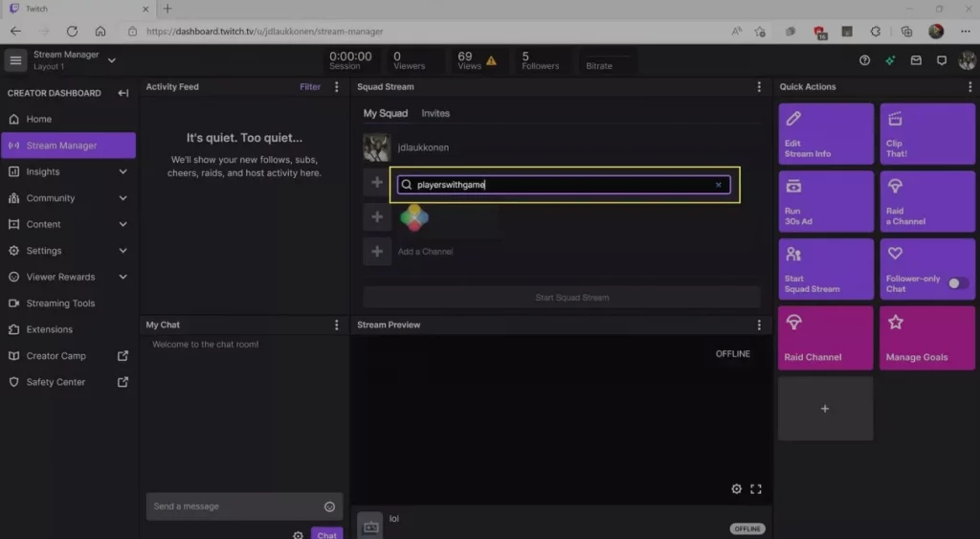980x539 pixels.
Task: Expand the Insights sidebar section
Action: coord(123,171)
